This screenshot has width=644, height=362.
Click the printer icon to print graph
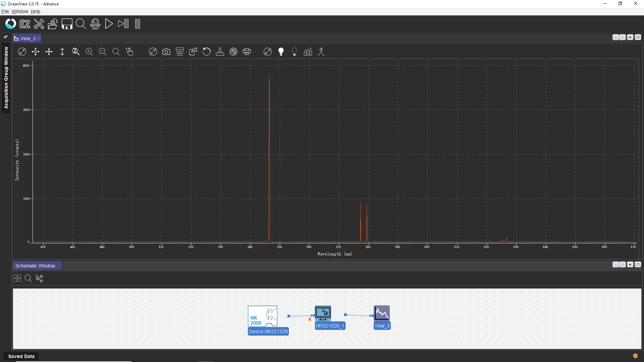click(x=247, y=52)
